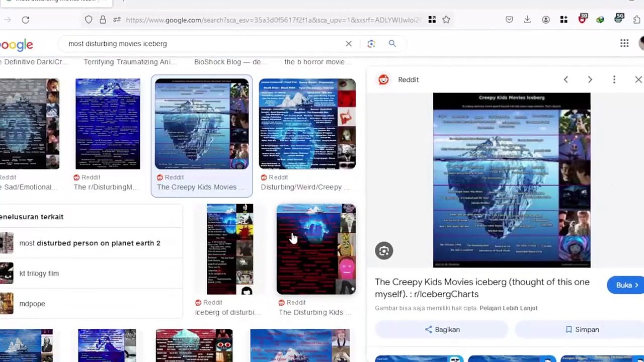644x362 pixels.
Task: Click the Bagikan share button
Action: [442, 329]
